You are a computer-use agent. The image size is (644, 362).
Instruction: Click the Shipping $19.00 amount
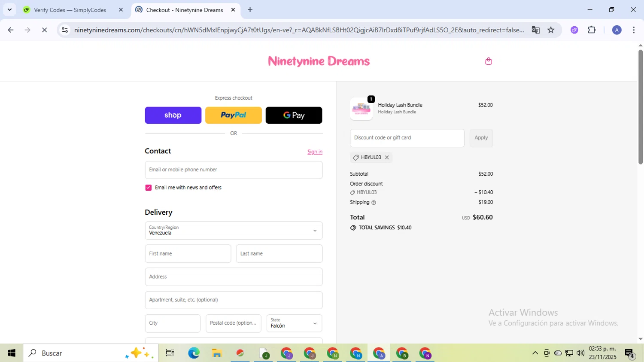point(486,202)
